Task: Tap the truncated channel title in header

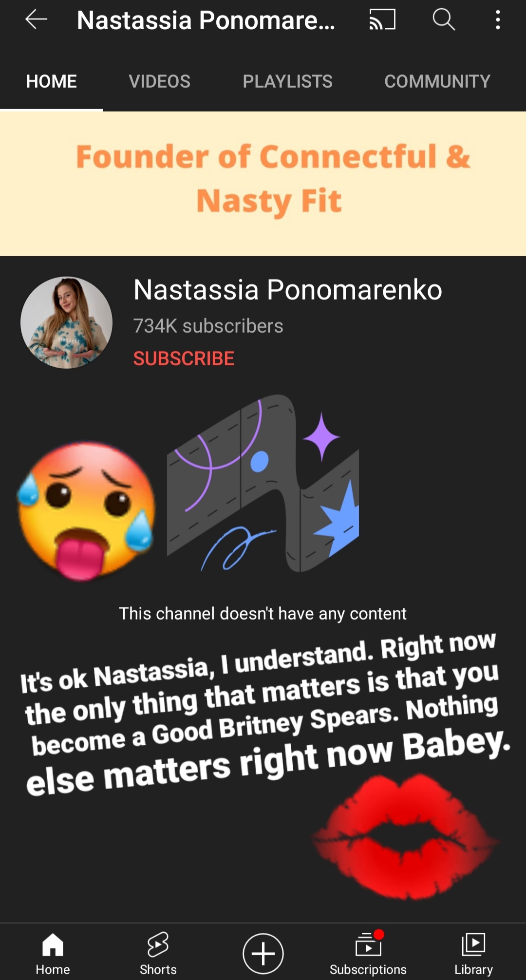Action: coord(206,20)
